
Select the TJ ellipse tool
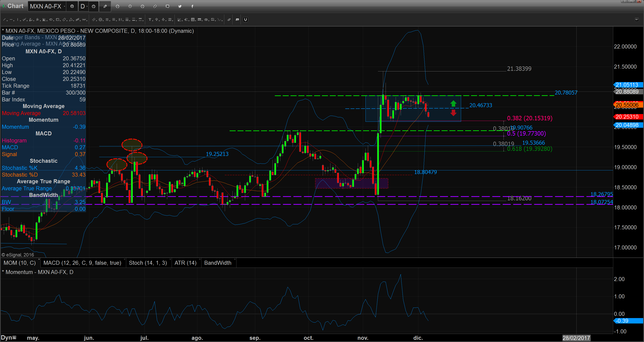206,20
